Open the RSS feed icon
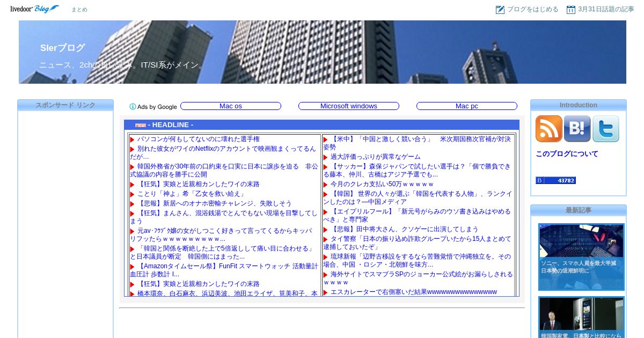The width and height of the screenshot is (644, 338). click(548, 129)
